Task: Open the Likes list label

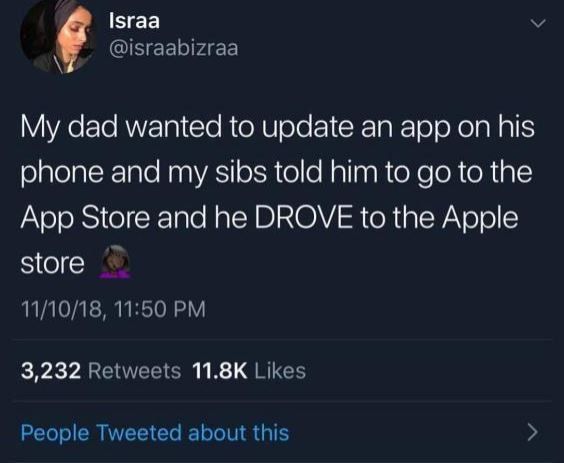Action: click(x=280, y=371)
